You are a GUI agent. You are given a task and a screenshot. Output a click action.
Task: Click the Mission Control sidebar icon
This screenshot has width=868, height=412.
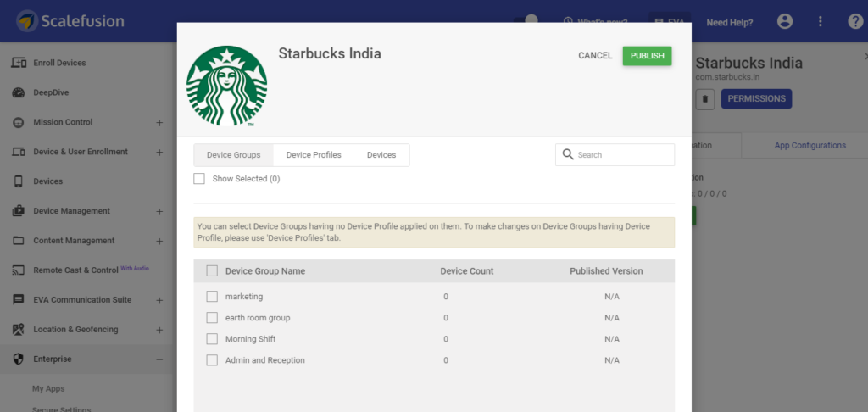(19, 122)
